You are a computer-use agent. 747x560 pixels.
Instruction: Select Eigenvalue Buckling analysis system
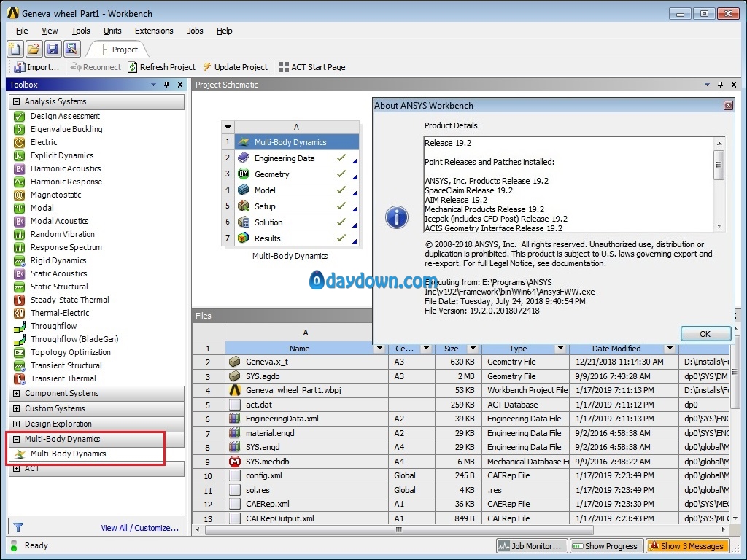click(66, 129)
